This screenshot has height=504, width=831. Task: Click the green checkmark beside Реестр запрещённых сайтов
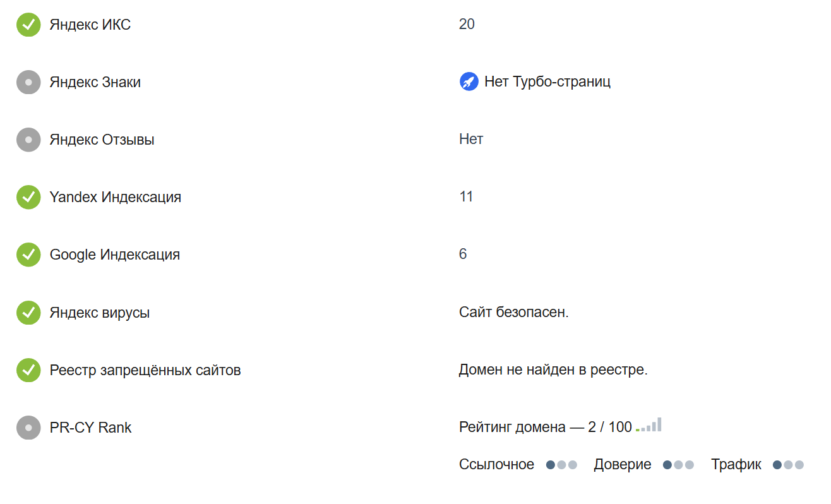point(28,370)
